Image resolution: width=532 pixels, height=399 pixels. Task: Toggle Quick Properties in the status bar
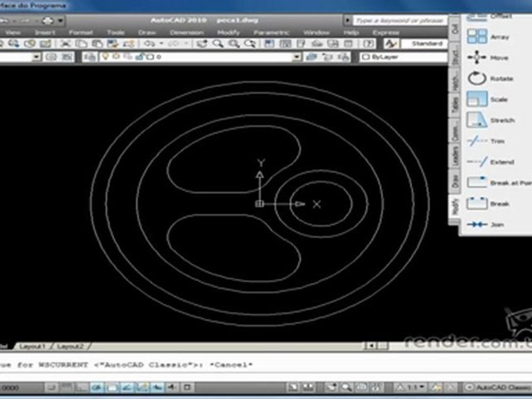point(188,387)
